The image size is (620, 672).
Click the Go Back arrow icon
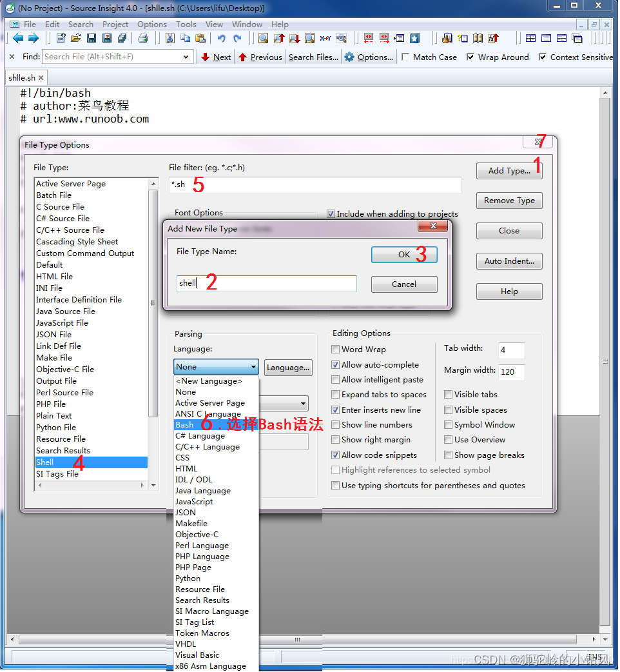pos(18,38)
